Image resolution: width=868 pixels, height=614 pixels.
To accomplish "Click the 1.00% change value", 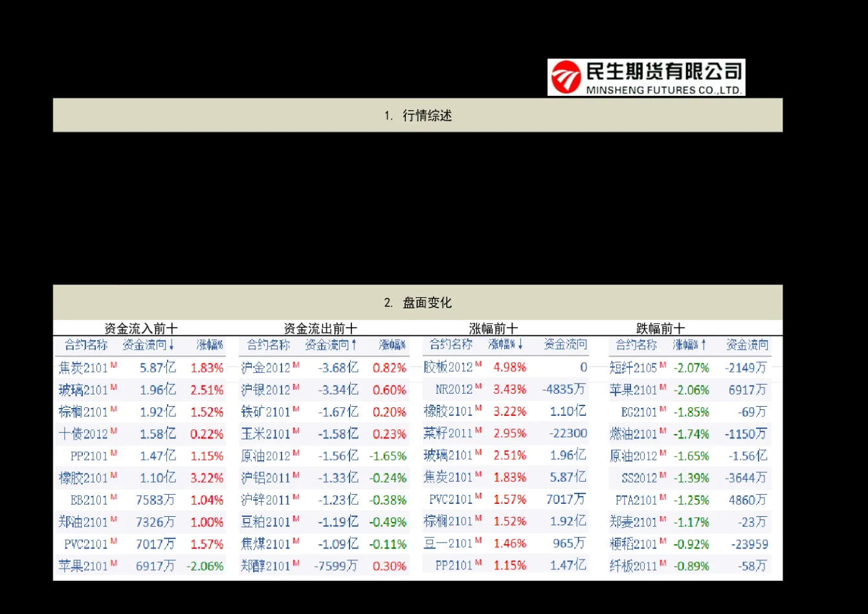I will point(207,522).
